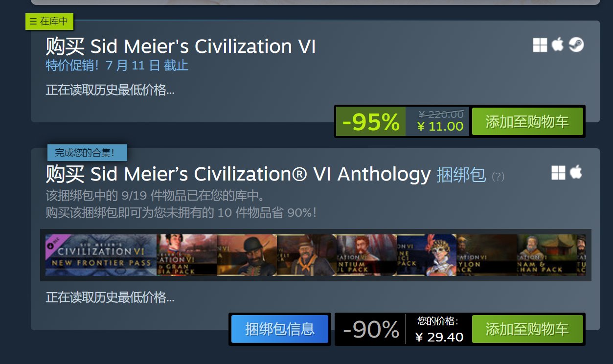Viewport: 613px width, 364px height.
Task: Open the masked Catherine de Medici pack thumbnail
Action: point(427,255)
